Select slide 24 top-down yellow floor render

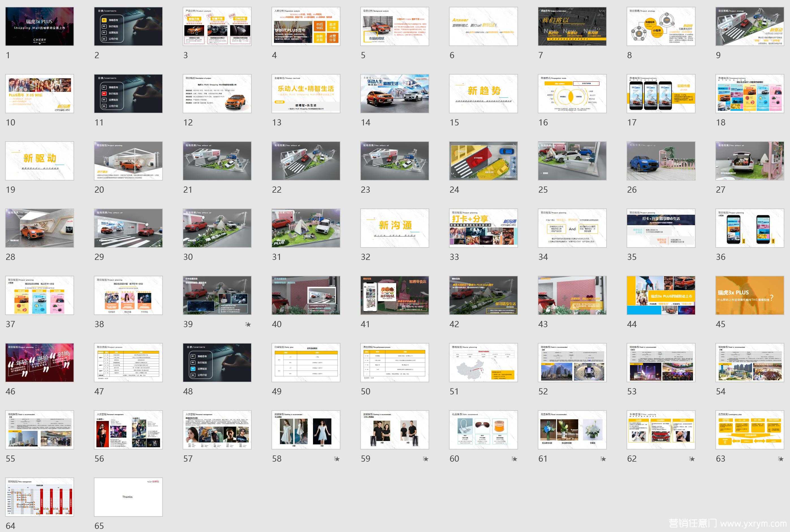point(484,161)
